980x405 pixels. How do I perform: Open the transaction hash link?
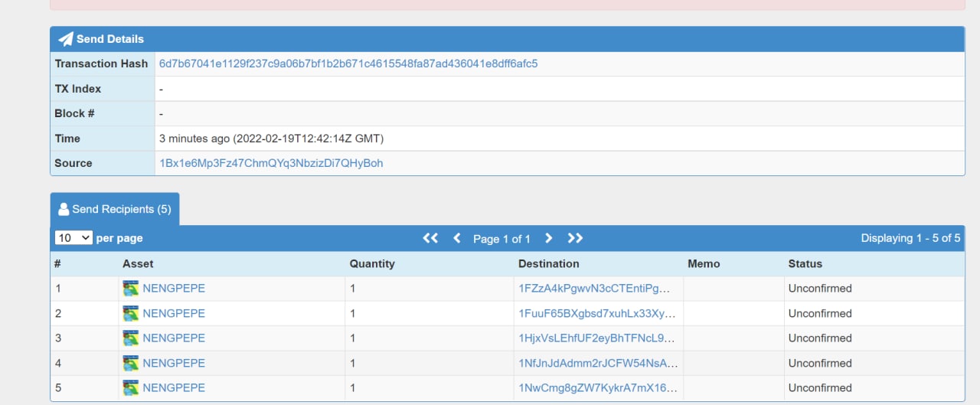[x=348, y=64]
